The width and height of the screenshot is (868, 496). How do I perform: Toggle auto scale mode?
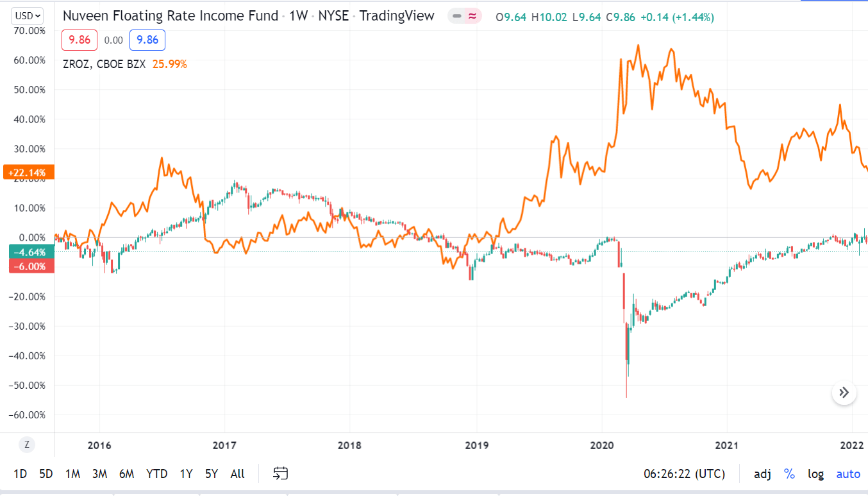pyautogui.click(x=848, y=474)
